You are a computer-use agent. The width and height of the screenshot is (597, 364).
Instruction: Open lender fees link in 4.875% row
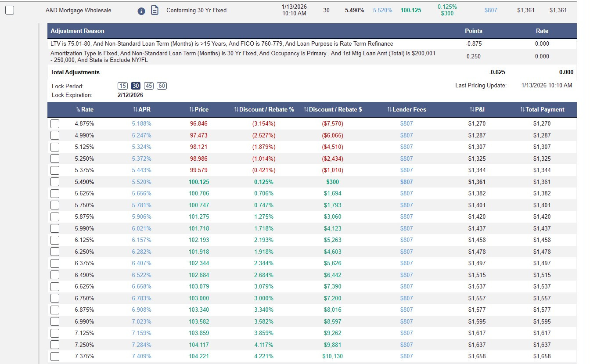tap(406, 124)
